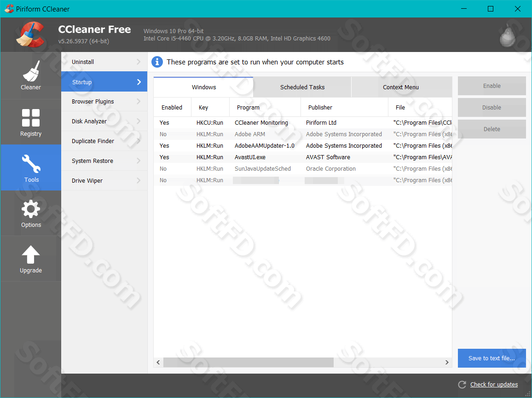Open the Uninstall tool

tap(104, 62)
